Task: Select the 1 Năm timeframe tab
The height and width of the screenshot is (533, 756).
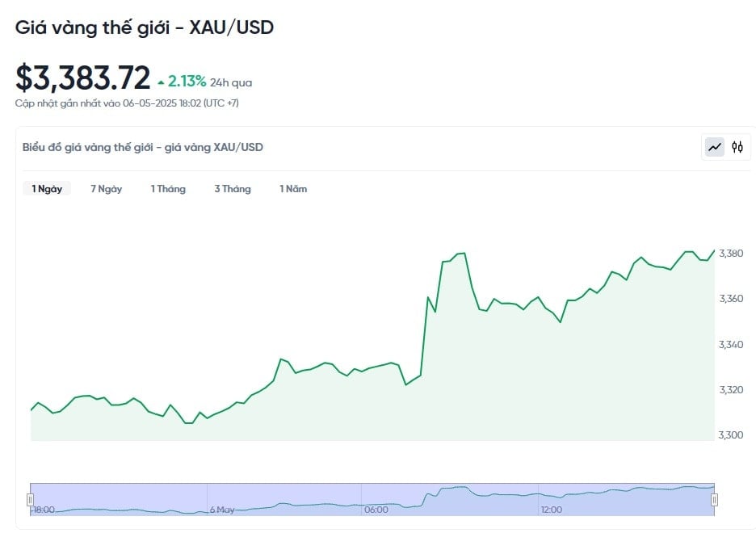Action: click(x=293, y=189)
